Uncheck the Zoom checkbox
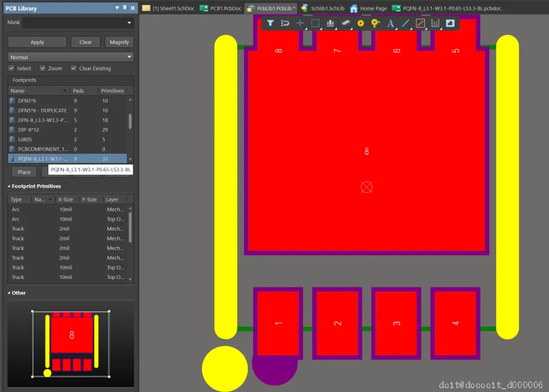Screen dimensions: 549x392 pyautogui.click(x=43, y=68)
